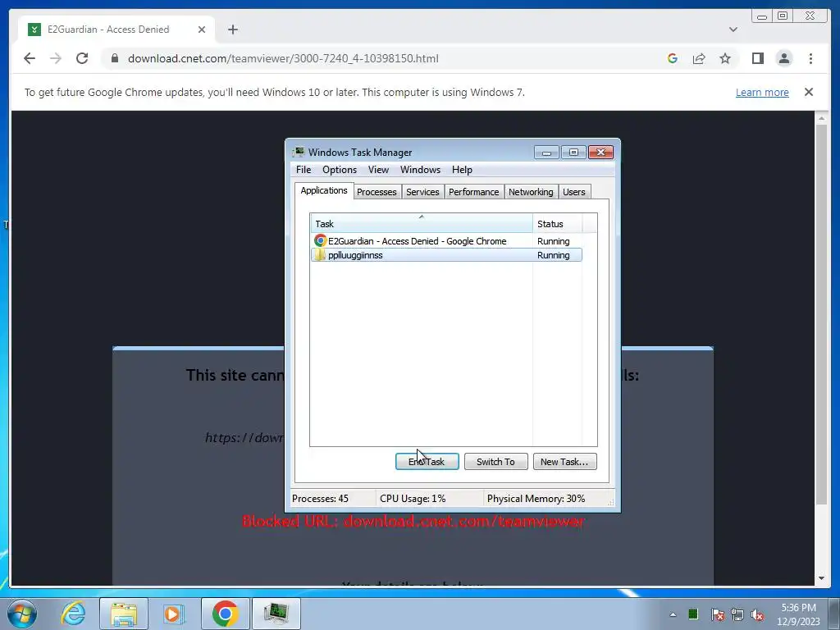The height and width of the screenshot is (630, 840).
Task: Select Users tab
Action: point(573,192)
